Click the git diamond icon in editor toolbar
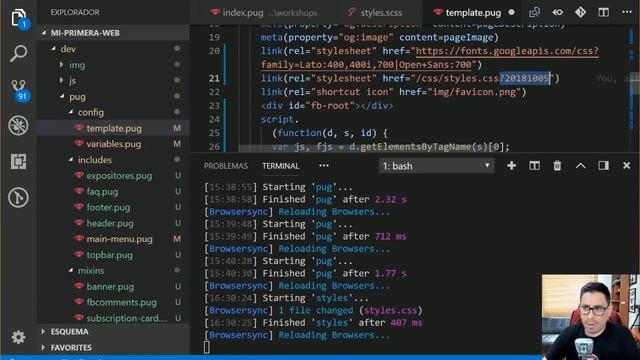 tap(580, 13)
